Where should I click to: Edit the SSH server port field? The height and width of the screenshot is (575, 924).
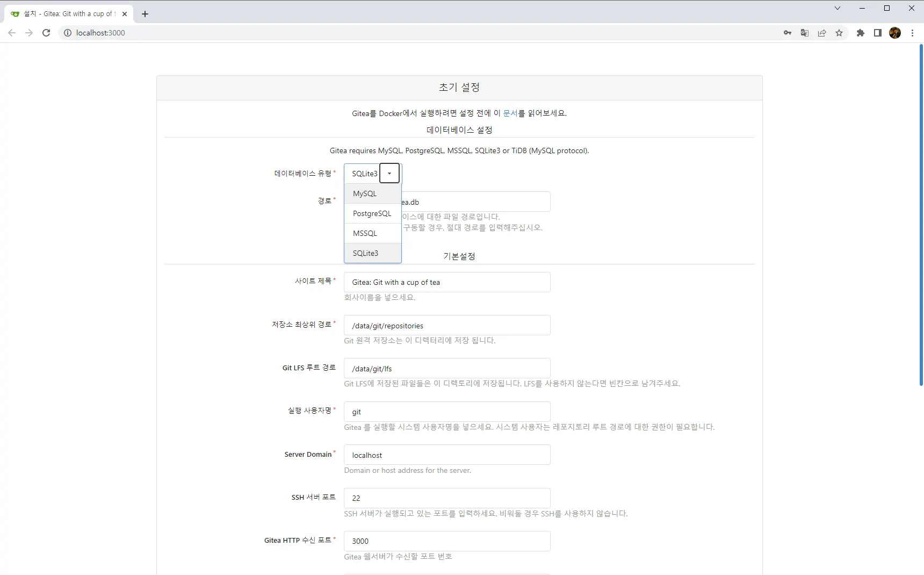(x=447, y=498)
